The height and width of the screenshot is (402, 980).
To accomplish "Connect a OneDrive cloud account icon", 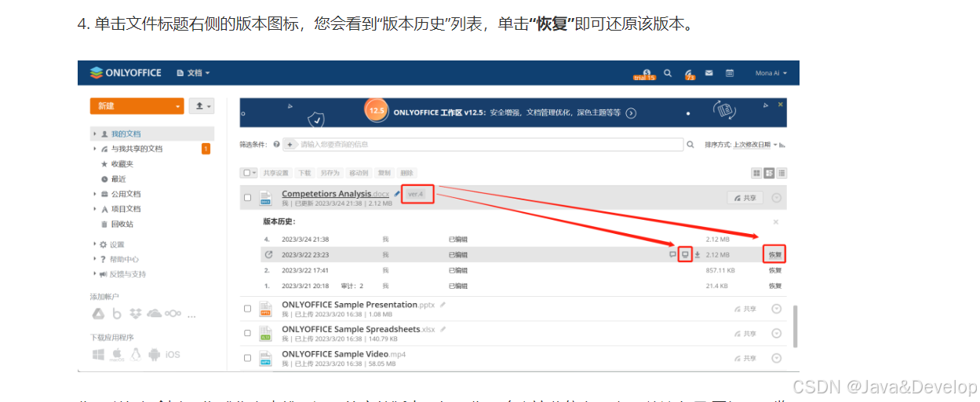I will pyautogui.click(x=155, y=313).
